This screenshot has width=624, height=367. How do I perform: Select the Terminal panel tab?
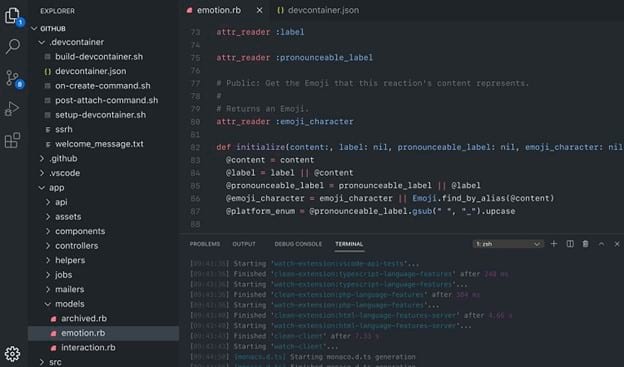point(349,244)
